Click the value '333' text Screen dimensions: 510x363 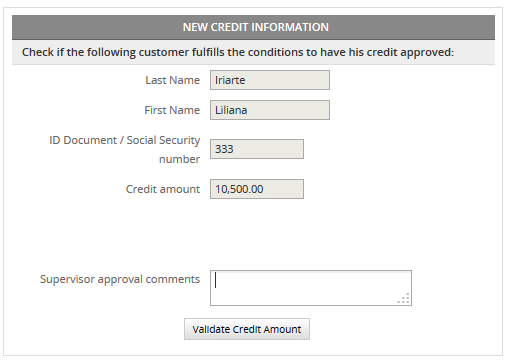[x=224, y=149]
